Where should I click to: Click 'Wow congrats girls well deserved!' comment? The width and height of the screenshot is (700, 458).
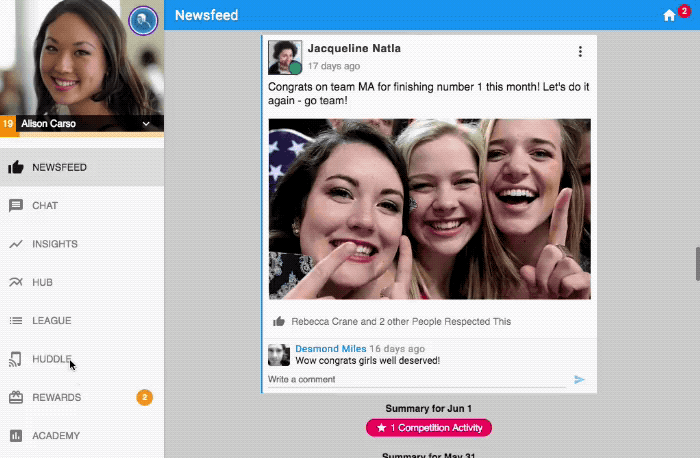click(367, 360)
